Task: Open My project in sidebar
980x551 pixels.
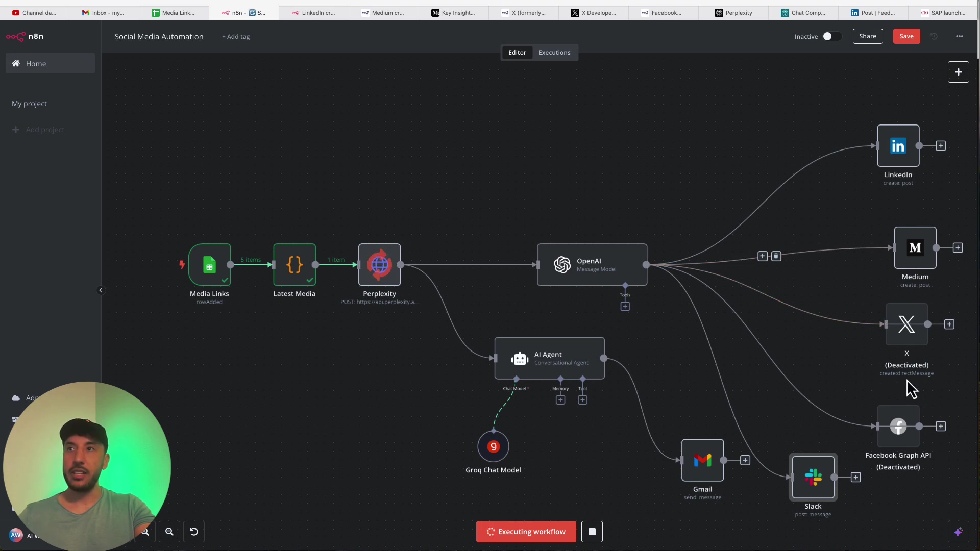Action: [29, 104]
